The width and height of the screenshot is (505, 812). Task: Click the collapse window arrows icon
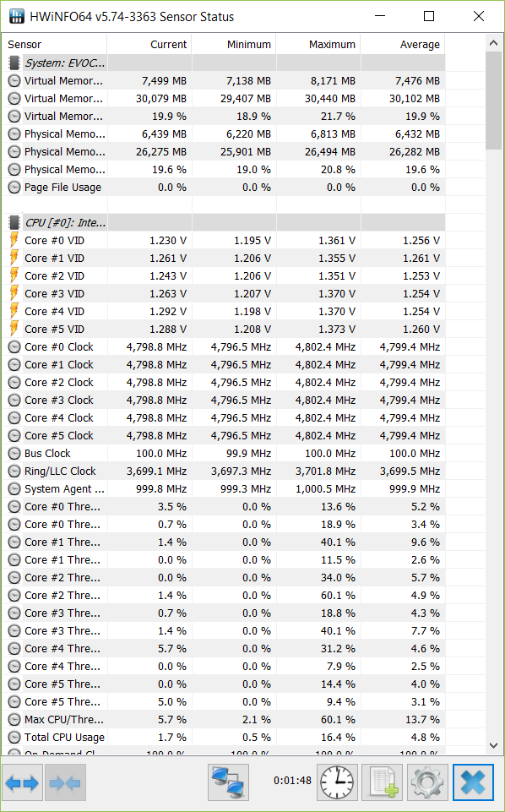pos(65,782)
